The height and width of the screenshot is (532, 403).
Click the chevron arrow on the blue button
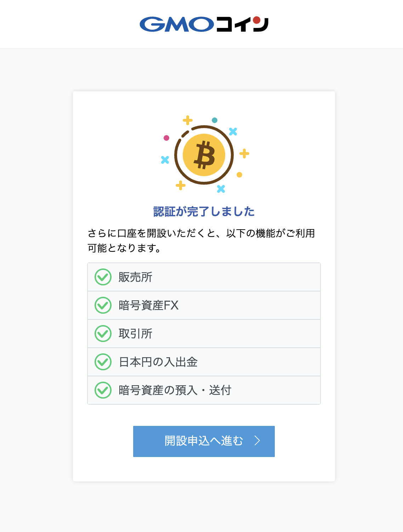(x=257, y=441)
